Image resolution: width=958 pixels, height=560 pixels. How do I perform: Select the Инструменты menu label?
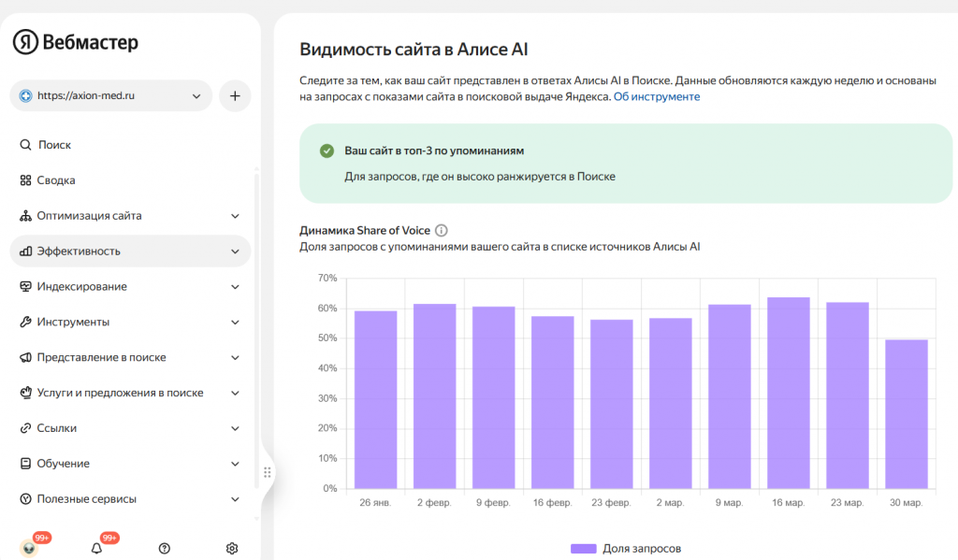tap(73, 322)
